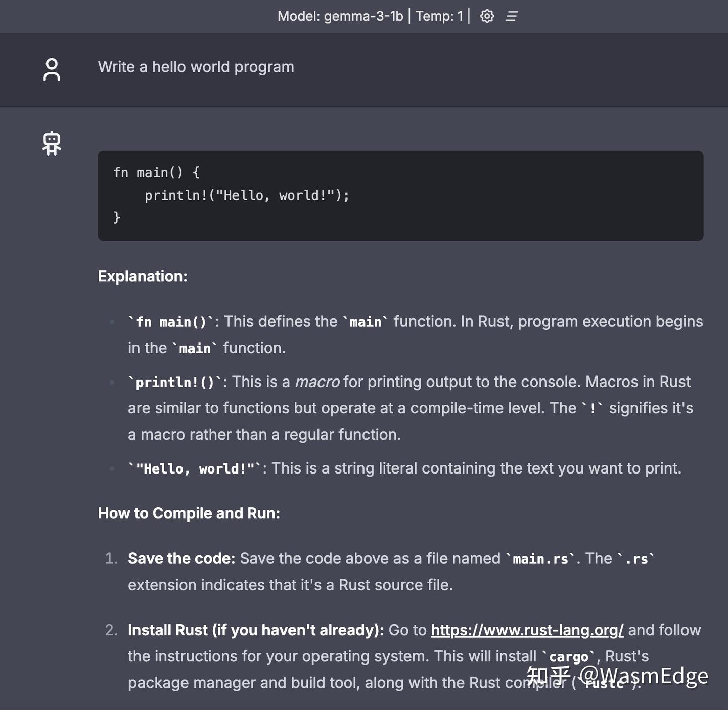Click the "fn main() {" line in the code block
This screenshot has width=728, height=710.
click(x=156, y=173)
